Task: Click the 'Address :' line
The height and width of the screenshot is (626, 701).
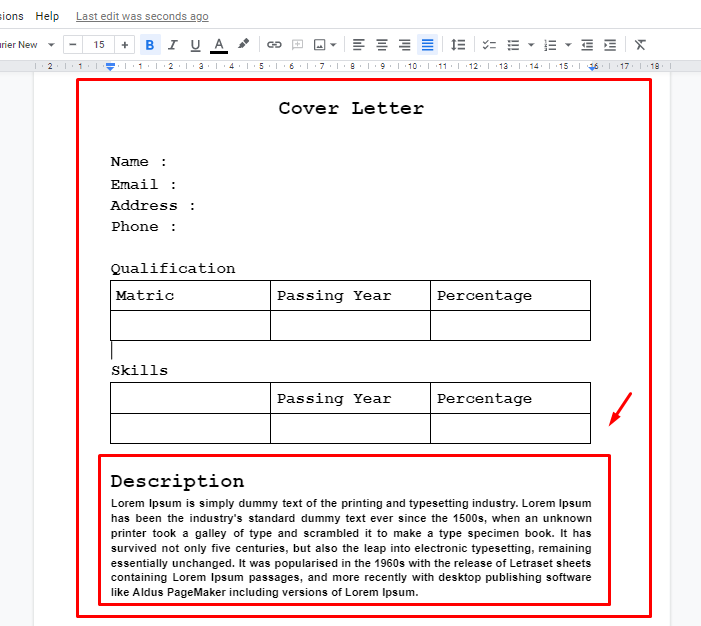Action: point(153,205)
